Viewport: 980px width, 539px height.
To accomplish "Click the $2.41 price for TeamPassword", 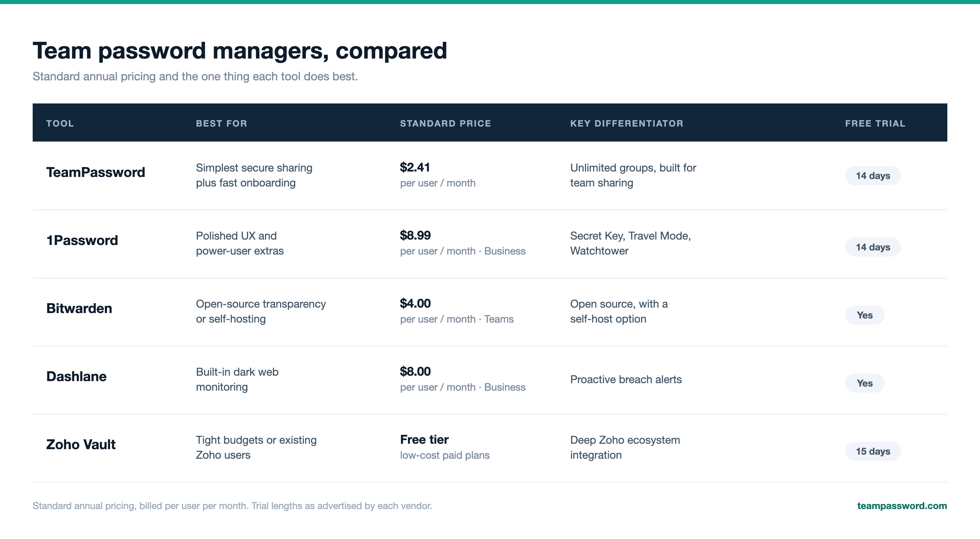I will [x=415, y=167].
